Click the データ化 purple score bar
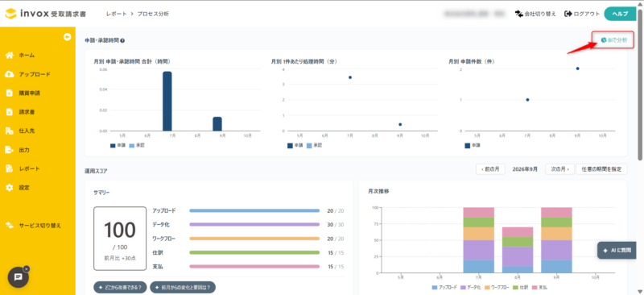 [x=254, y=225]
